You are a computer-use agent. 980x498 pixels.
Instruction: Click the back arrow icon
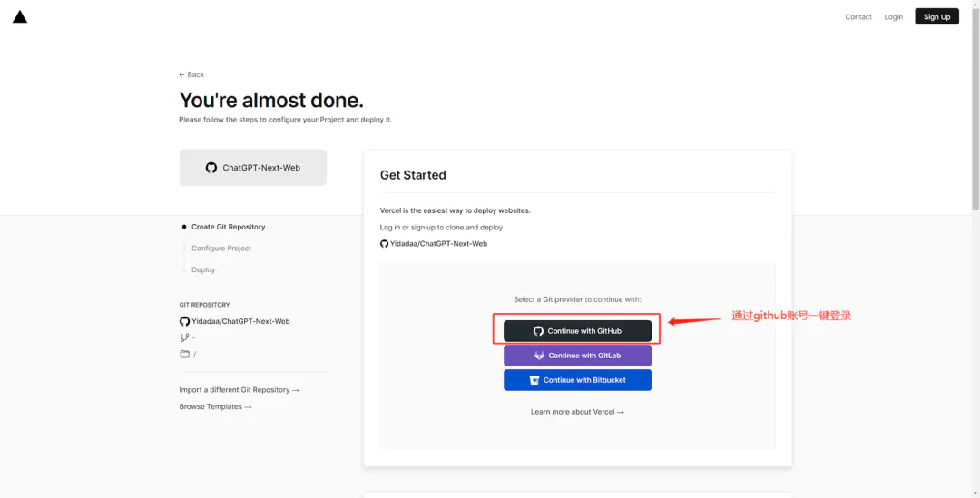tap(182, 74)
